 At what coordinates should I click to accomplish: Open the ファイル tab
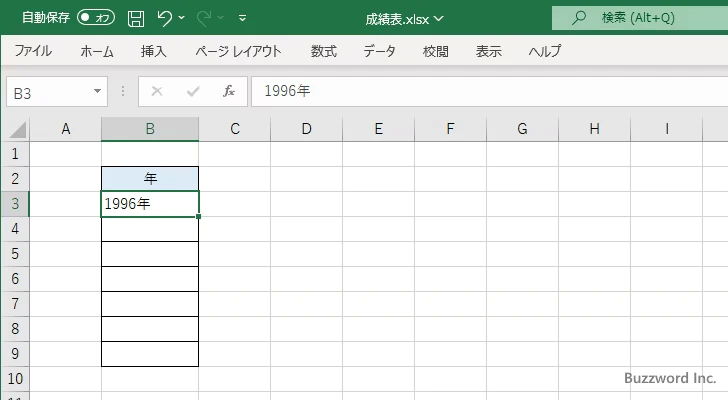(x=33, y=51)
